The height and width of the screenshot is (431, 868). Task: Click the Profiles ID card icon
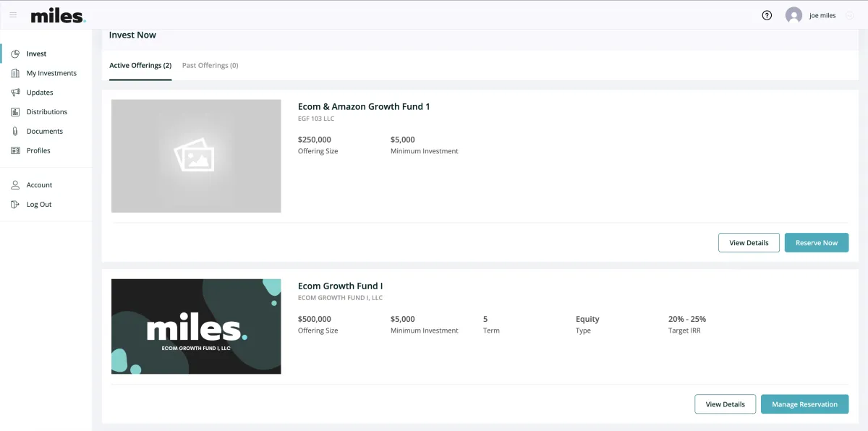[15, 150]
